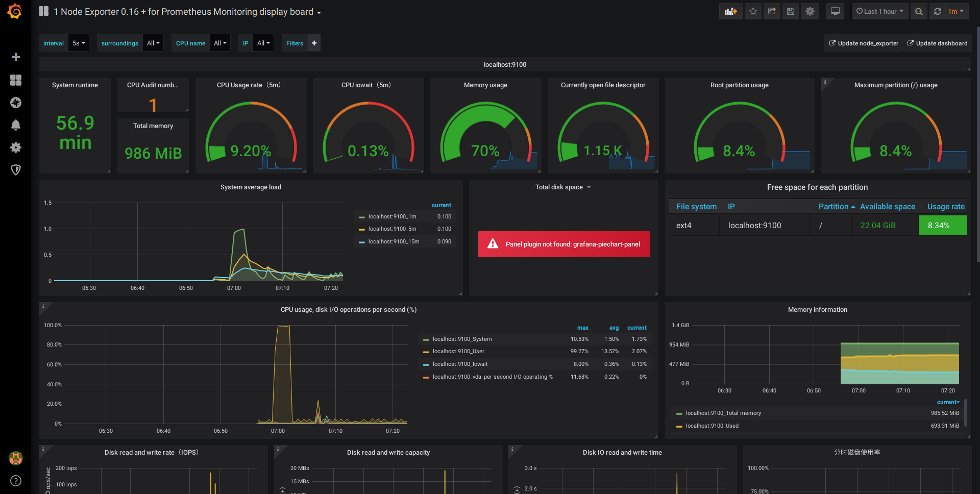980x494 pixels.
Task: Open the Create plus menu in sidebar
Action: (x=16, y=57)
